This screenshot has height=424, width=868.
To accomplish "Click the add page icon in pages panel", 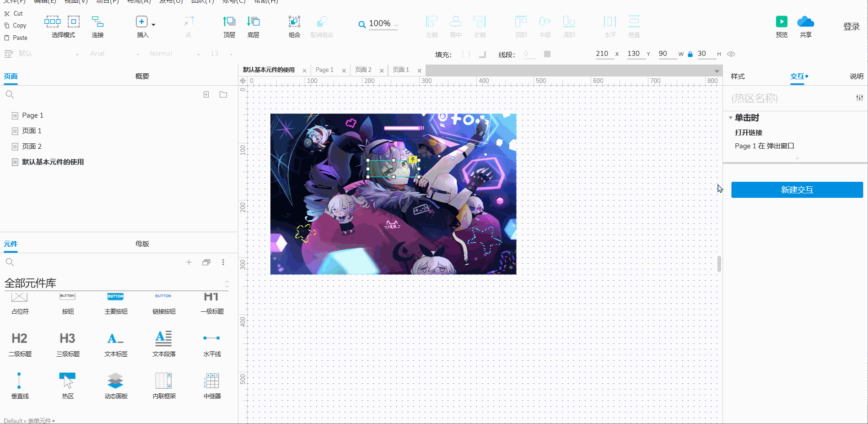I will [206, 94].
